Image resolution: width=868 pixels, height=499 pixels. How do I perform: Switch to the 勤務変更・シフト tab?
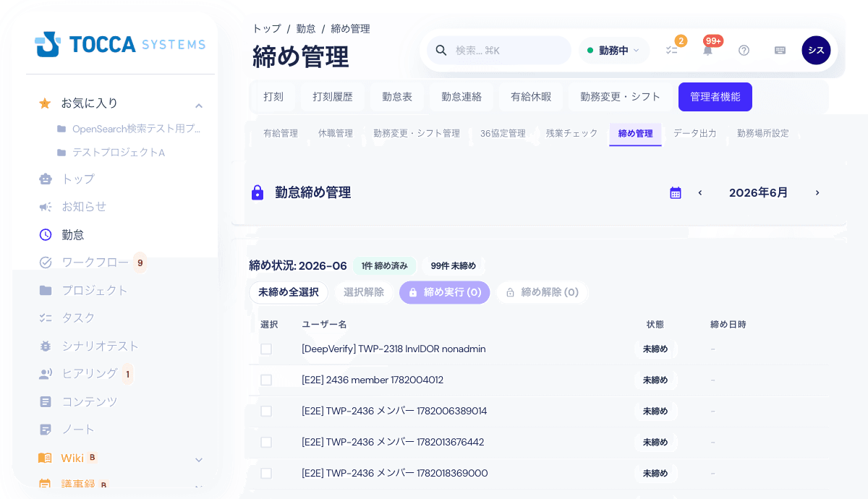tap(621, 97)
